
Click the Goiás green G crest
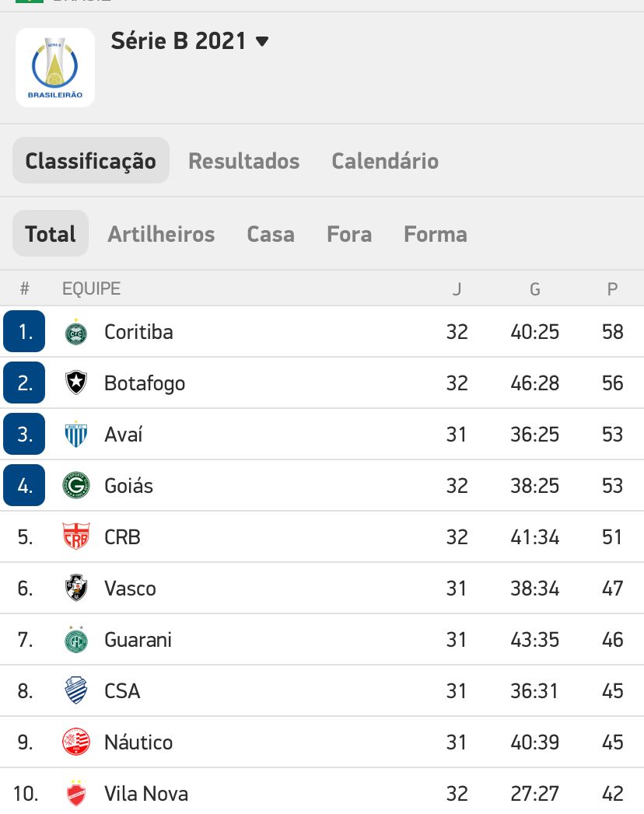pos(75,485)
